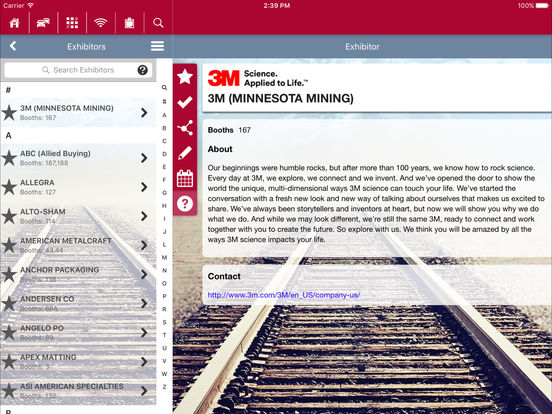Screen dimensions: 552x414
Task: Tap battery indicator in status bar
Action: click(541, 6)
